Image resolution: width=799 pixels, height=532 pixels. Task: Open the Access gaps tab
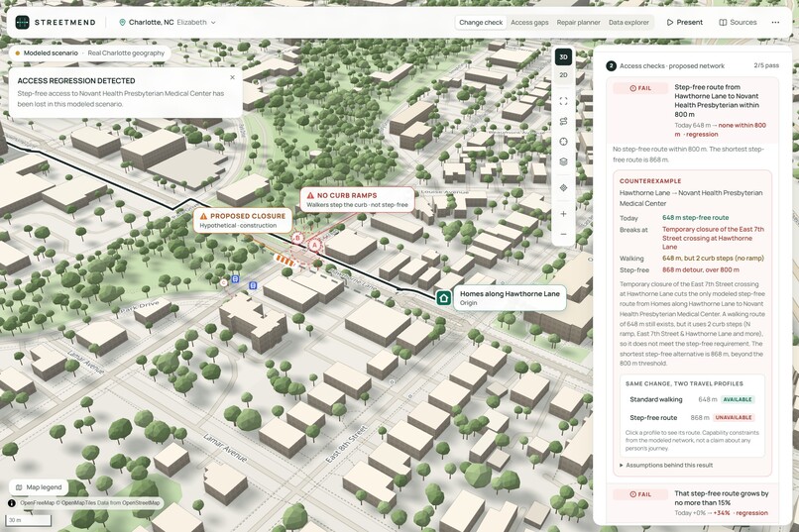click(x=529, y=23)
